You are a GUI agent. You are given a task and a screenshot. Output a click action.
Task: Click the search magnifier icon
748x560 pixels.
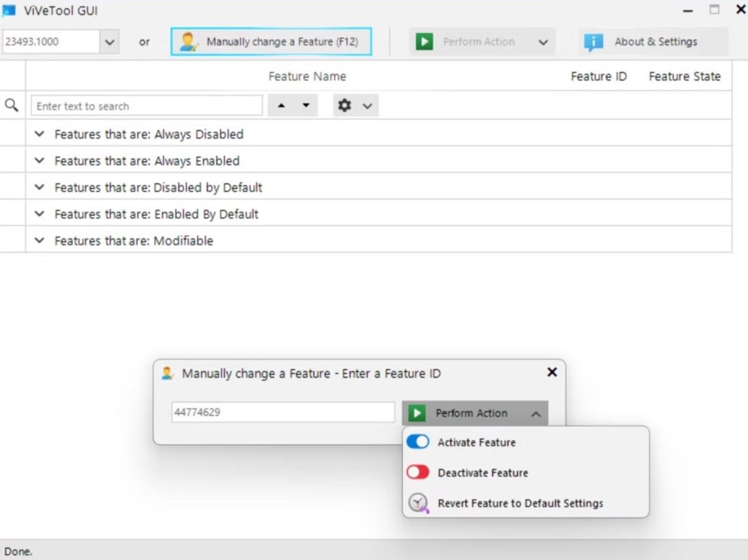tap(11, 105)
